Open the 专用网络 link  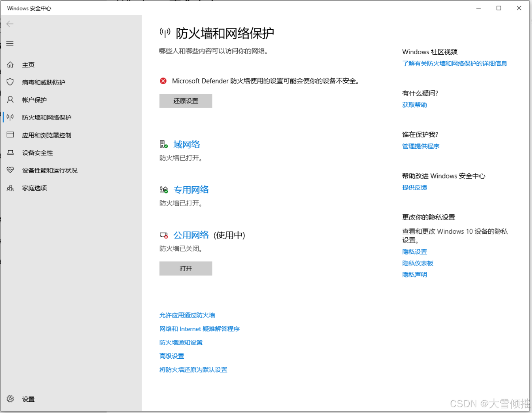point(191,190)
